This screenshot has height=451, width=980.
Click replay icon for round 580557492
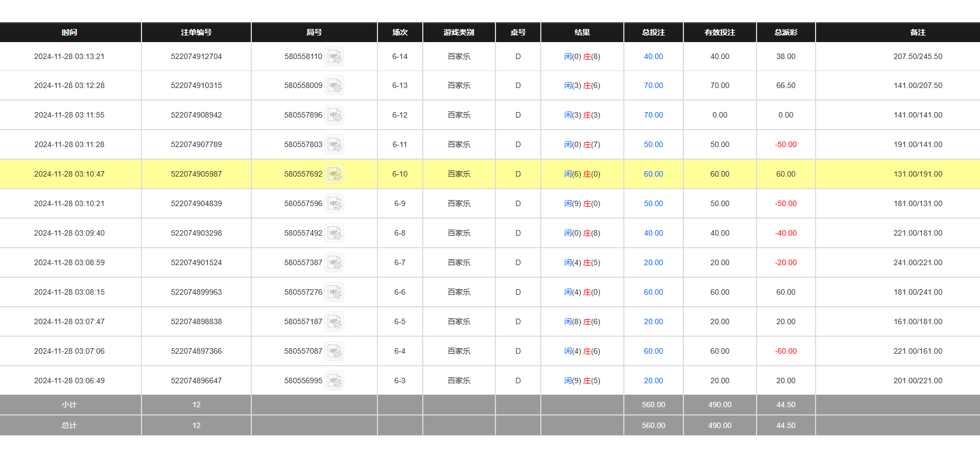point(334,233)
